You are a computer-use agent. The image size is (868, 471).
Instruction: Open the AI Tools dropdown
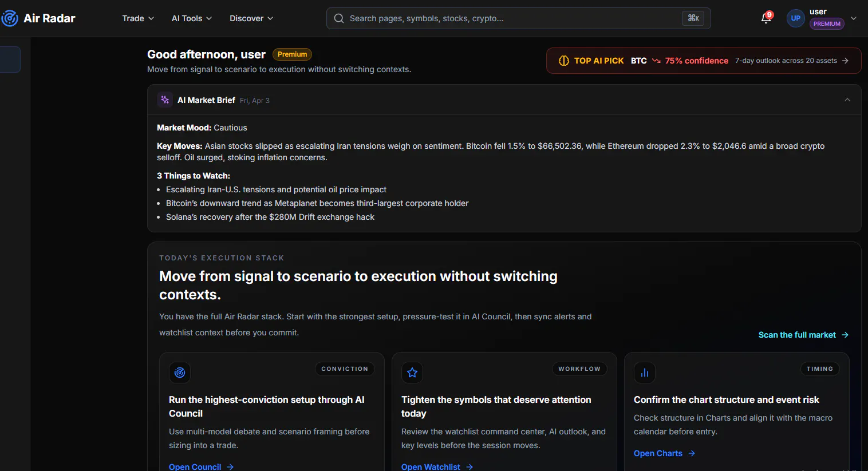coord(192,18)
